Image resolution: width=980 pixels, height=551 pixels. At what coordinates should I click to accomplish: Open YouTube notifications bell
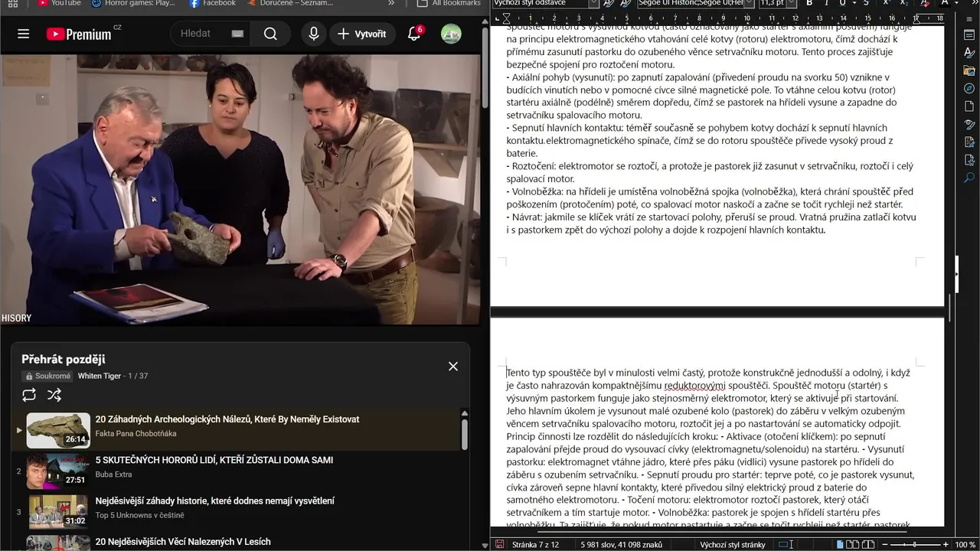pos(414,34)
